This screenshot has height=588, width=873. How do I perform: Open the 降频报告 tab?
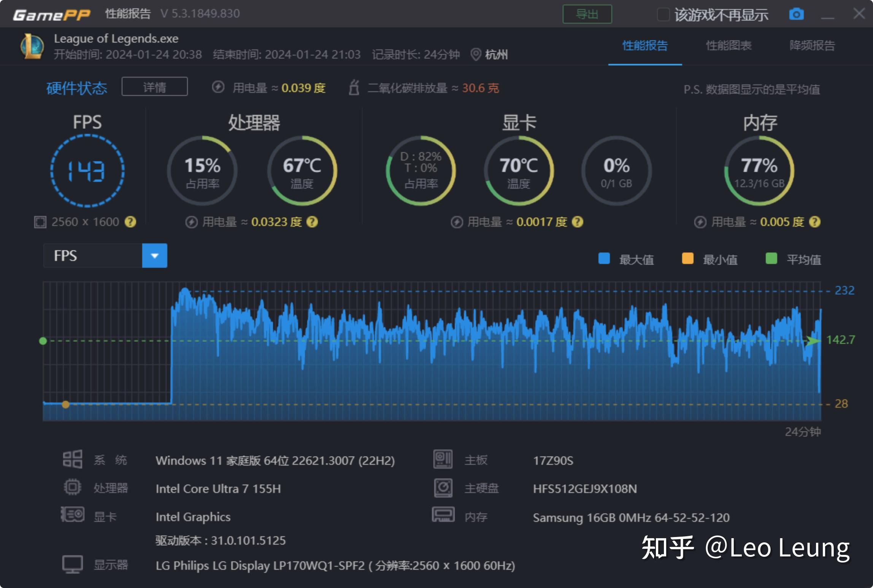click(x=812, y=46)
